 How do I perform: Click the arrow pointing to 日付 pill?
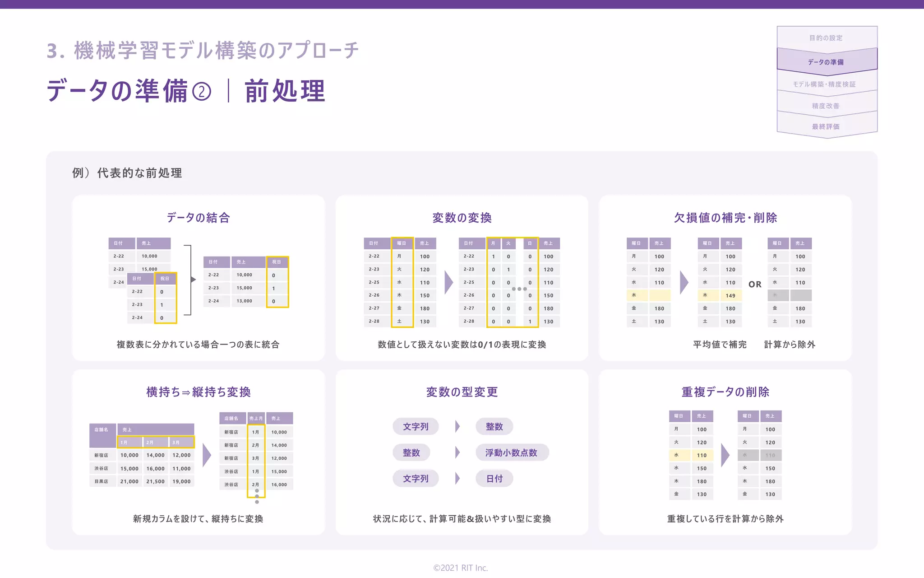(457, 479)
